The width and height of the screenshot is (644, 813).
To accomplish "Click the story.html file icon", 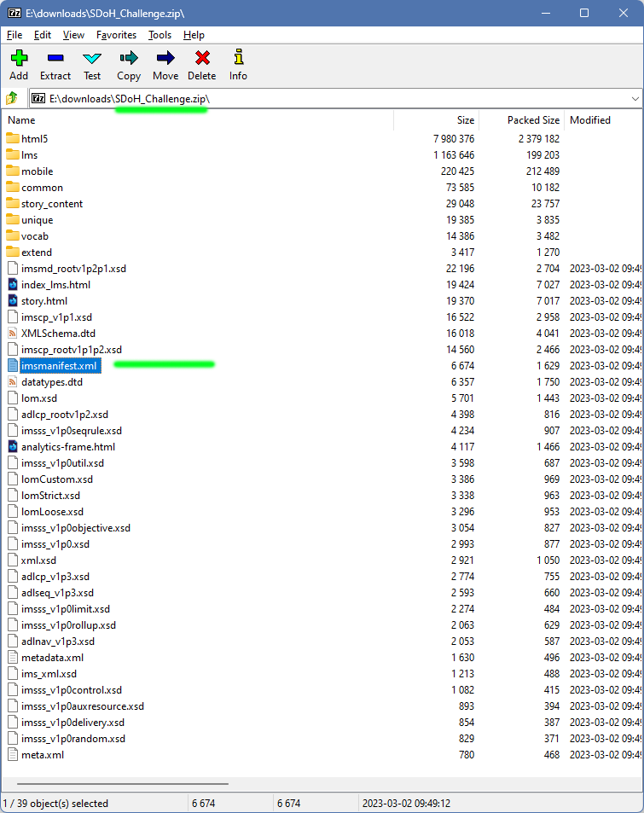I will (x=13, y=301).
